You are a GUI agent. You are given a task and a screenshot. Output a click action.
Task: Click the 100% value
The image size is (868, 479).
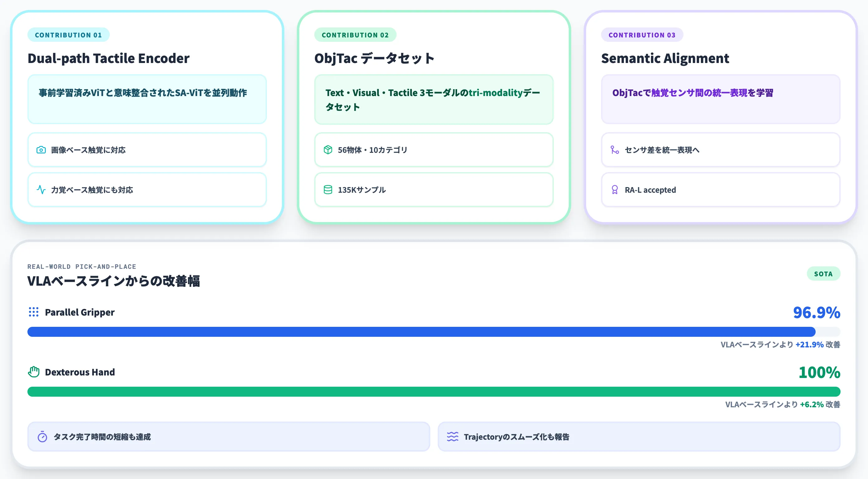(819, 372)
